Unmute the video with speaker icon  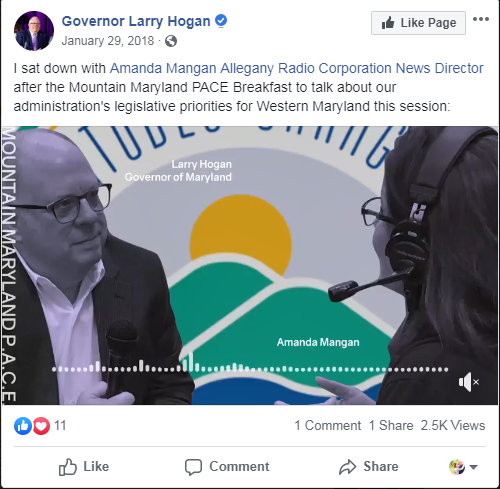click(469, 382)
